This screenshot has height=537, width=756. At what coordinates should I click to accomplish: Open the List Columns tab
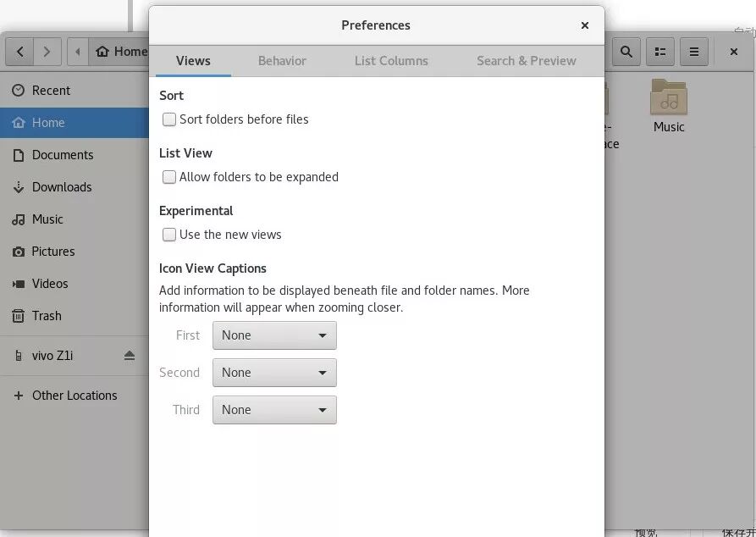pyautogui.click(x=391, y=61)
